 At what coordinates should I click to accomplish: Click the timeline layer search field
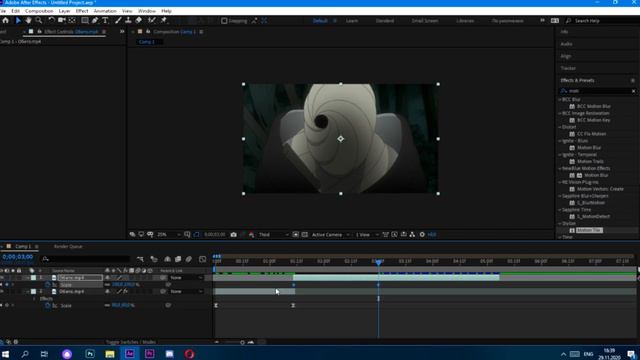coord(86,259)
